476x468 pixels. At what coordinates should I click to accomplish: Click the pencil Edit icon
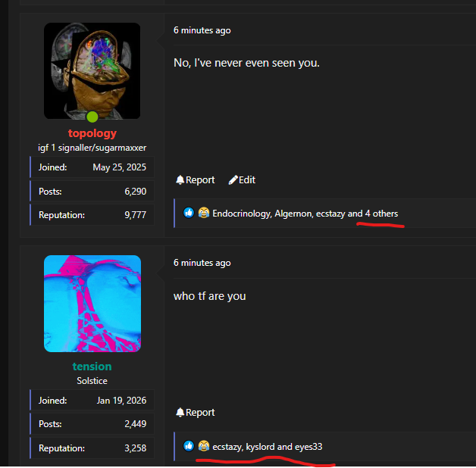tap(233, 180)
